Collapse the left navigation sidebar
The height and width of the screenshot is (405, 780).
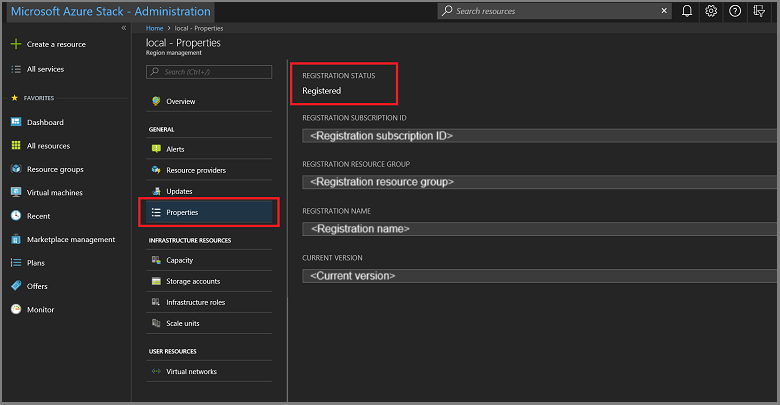[x=123, y=28]
